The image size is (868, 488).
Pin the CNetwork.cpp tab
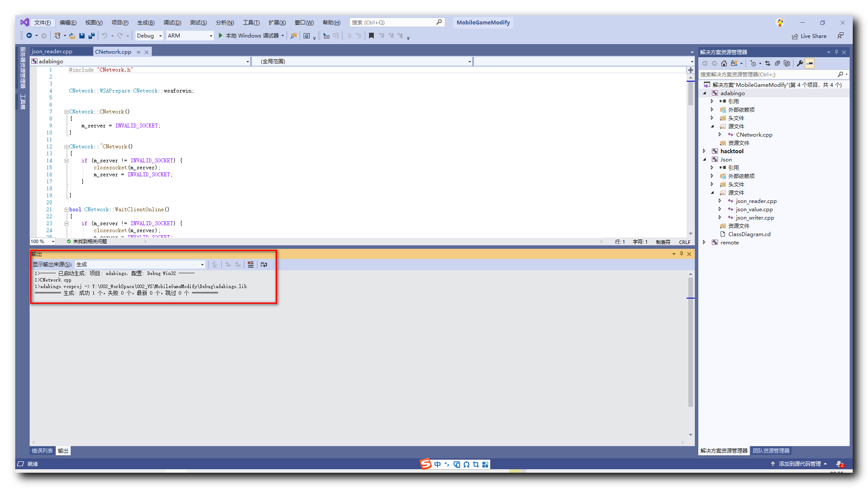139,52
